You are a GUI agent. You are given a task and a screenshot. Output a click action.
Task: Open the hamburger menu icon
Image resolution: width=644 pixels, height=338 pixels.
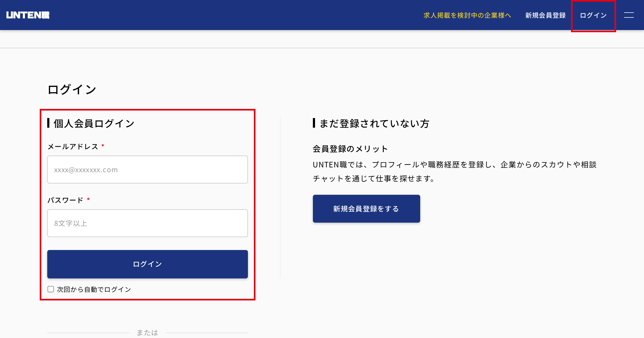(x=629, y=15)
